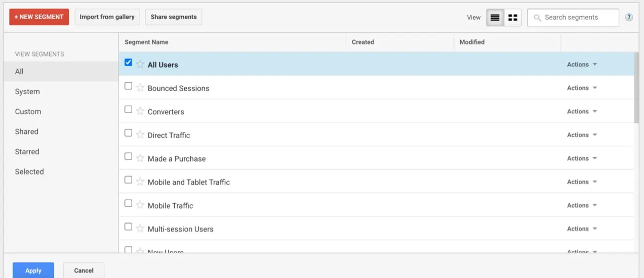
Task: Click the help question mark icon
Action: pos(629,17)
